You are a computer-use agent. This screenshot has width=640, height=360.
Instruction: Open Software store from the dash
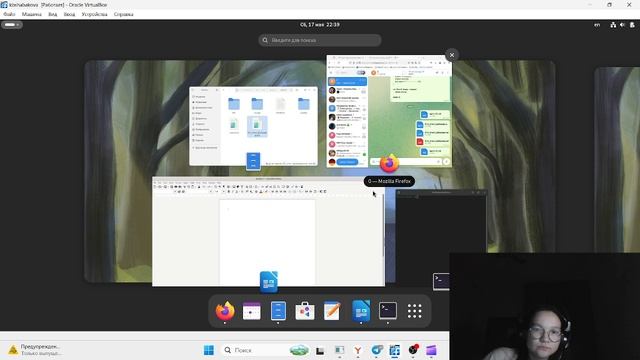point(305,311)
